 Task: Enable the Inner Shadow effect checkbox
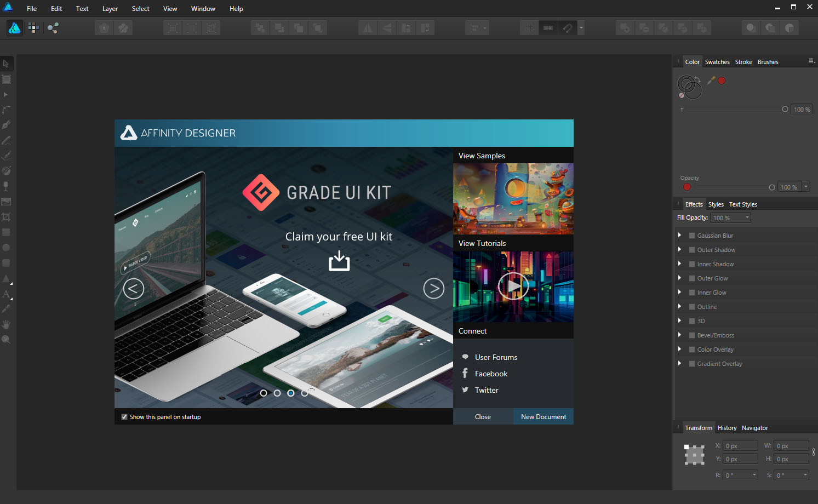[x=692, y=264]
